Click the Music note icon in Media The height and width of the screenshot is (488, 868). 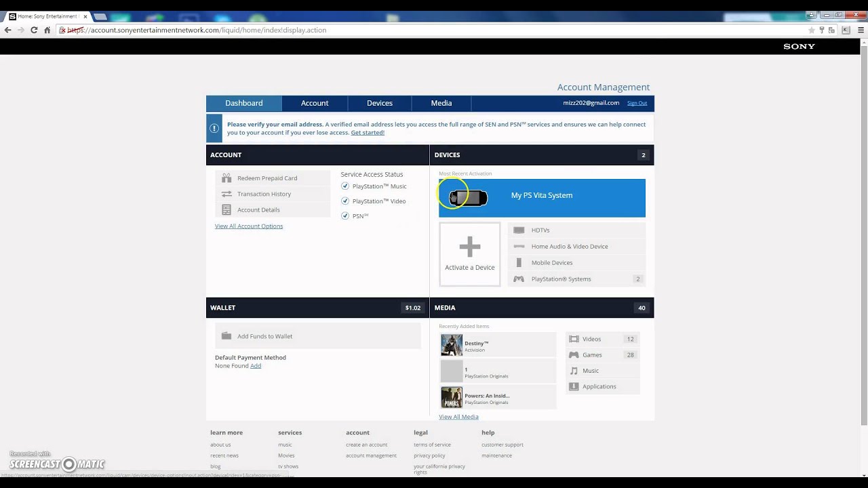574,371
